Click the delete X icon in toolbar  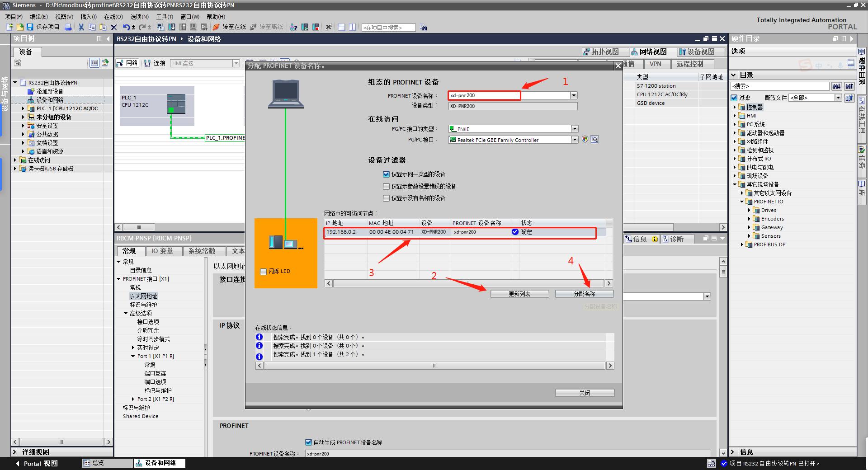pyautogui.click(x=113, y=27)
